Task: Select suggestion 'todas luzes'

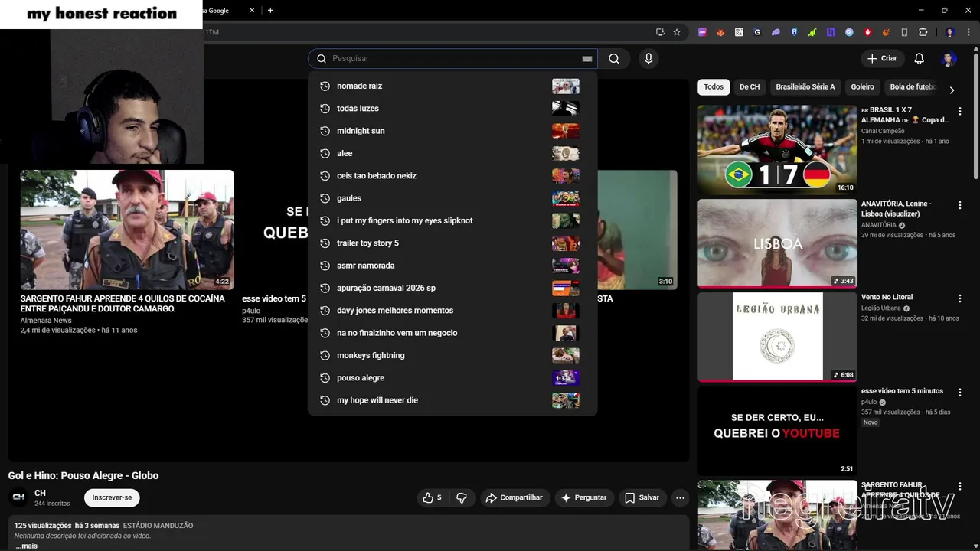Action: coord(452,109)
